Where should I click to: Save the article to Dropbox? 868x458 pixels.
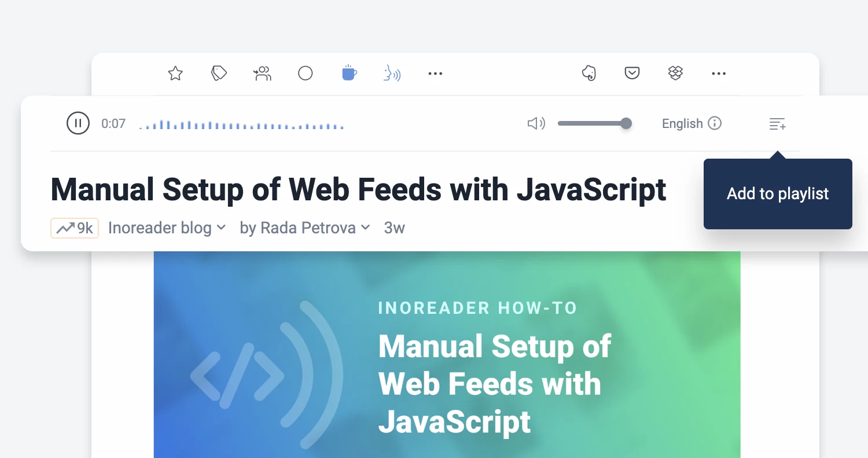675,73
